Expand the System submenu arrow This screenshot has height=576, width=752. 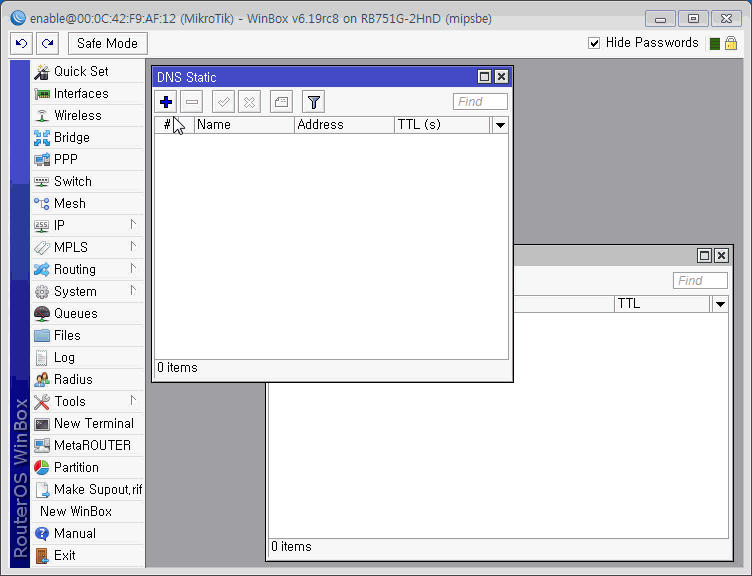(133, 291)
